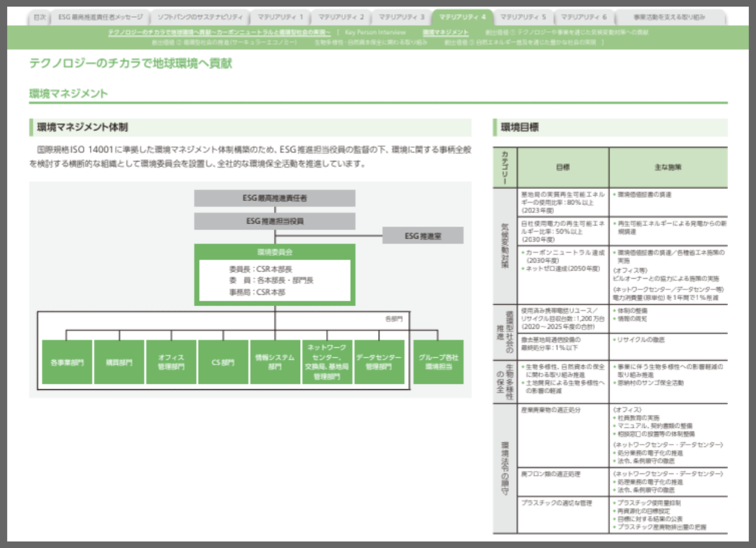This screenshot has width=756, height=548.
Task: Click the ネットゼロ達成 (2050年度) entry
Action: click(561, 268)
